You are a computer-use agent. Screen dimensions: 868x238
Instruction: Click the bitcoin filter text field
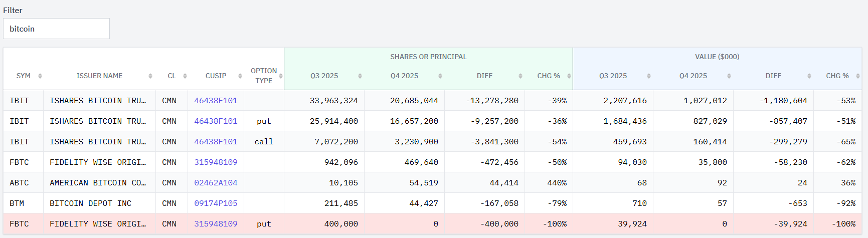pos(56,29)
